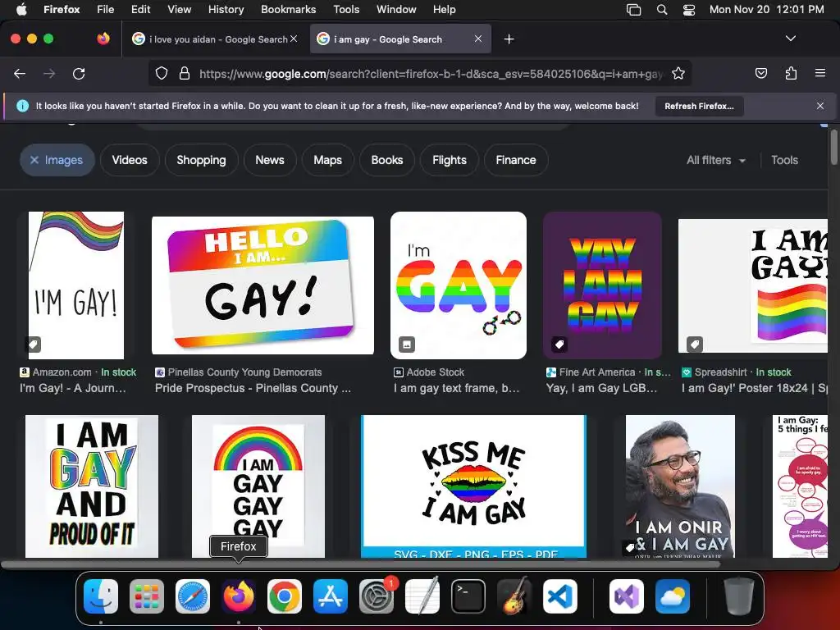This screenshot has width=840, height=630.
Task: Close the 'i love you aidan' tab
Action: point(294,39)
